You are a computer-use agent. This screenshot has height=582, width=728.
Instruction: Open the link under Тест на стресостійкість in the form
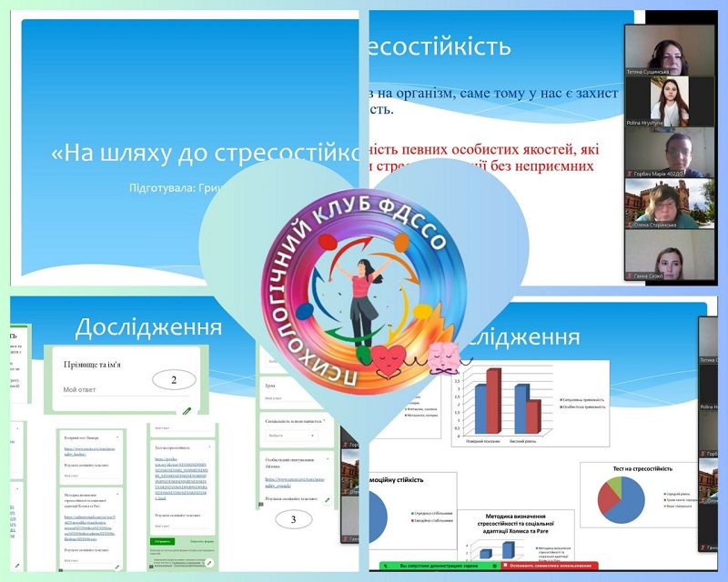181,480
